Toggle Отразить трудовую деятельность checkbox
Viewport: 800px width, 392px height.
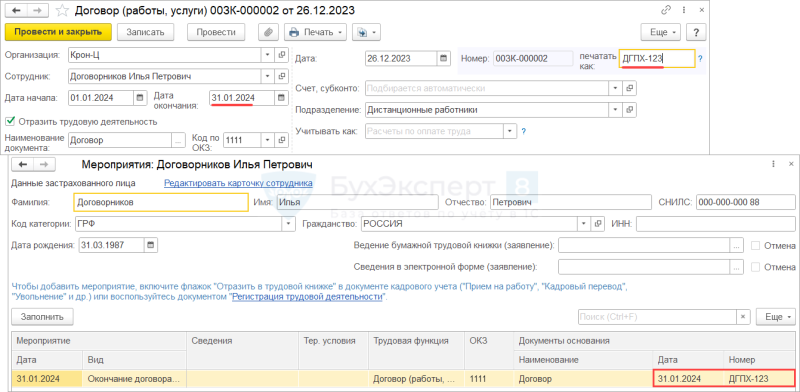click(x=9, y=121)
